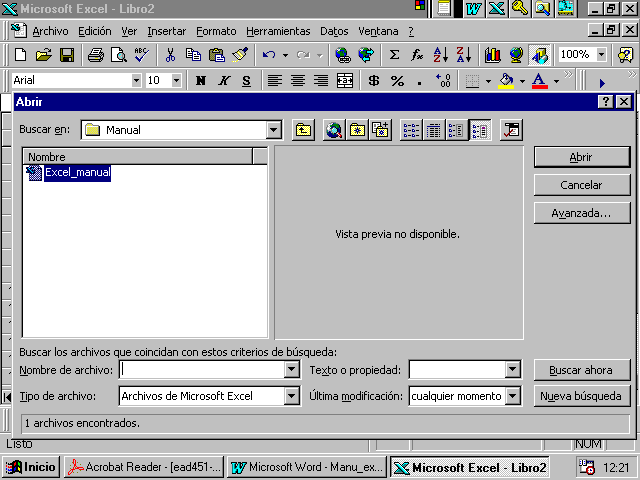This screenshot has height=480, width=640.
Task: Click the Sort Descending Z-A icon
Action: pyautogui.click(x=464, y=54)
